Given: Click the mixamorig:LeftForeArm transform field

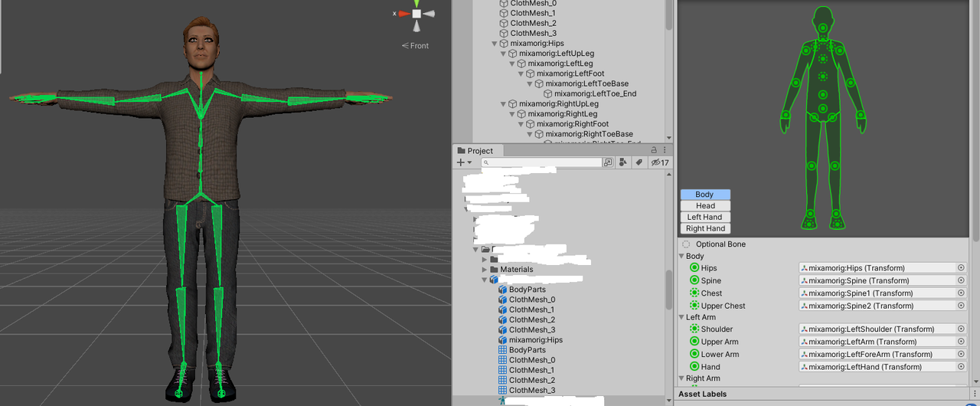Looking at the screenshot, I should coord(883,354).
